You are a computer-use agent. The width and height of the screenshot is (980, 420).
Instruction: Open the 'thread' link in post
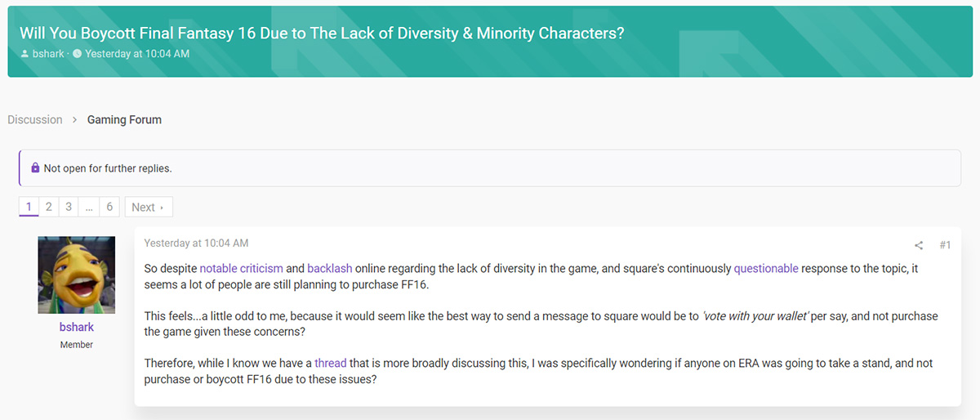(331, 363)
